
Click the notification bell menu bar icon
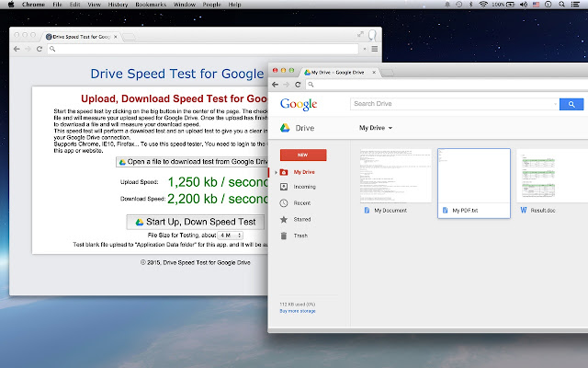pyautogui.click(x=447, y=5)
